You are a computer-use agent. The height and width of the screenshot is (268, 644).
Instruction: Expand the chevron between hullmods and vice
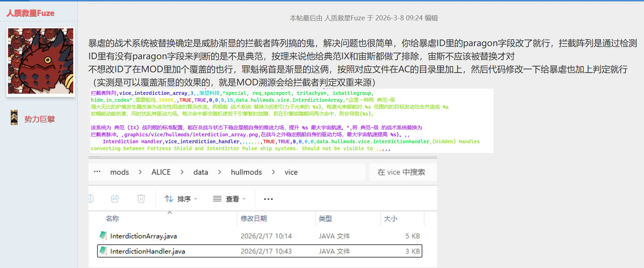(273, 172)
